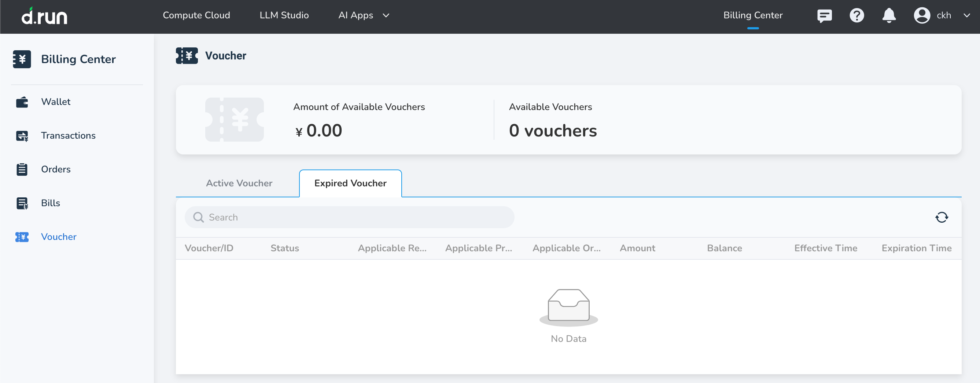Click the Orders clipboard icon
Image resolution: width=980 pixels, height=383 pixels.
22,169
